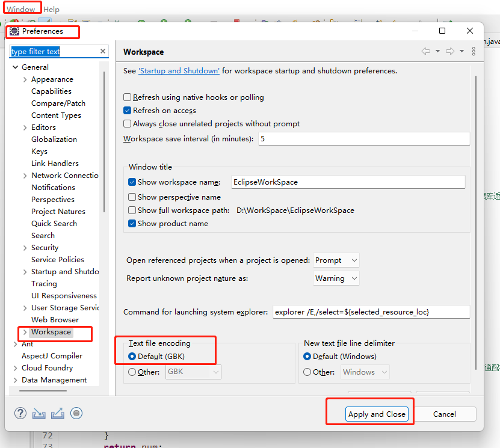
Task: Open the Windows line delimiter combo box
Action: (x=365, y=372)
